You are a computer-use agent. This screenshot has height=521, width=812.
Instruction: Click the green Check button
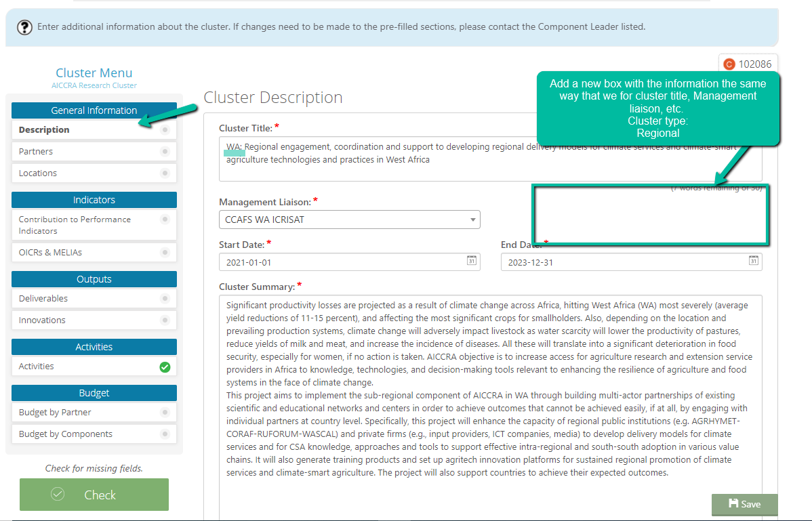94,495
